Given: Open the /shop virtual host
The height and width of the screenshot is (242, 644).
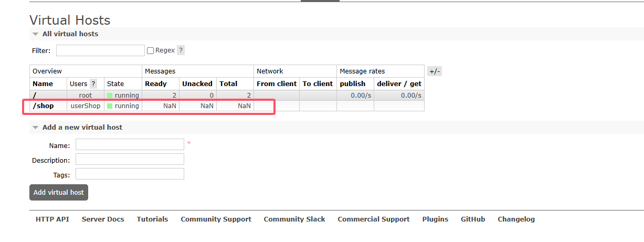Looking at the screenshot, I should coord(43,106).
